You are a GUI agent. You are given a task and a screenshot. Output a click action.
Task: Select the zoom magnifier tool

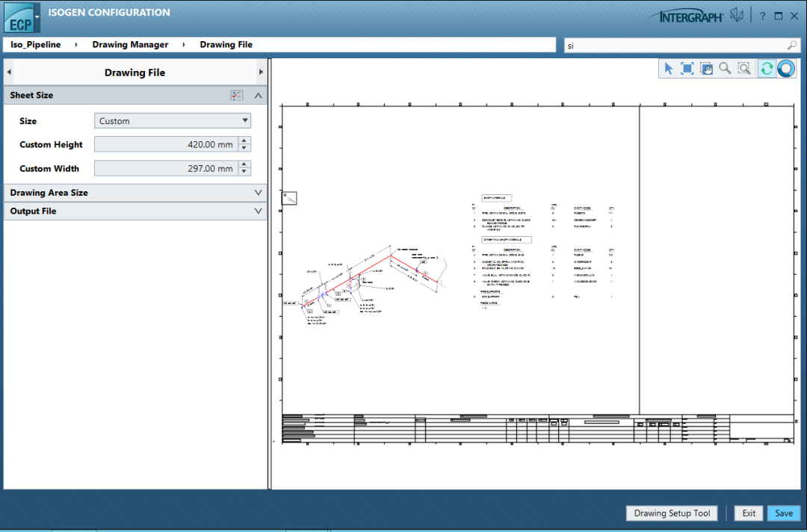[725, 69]
